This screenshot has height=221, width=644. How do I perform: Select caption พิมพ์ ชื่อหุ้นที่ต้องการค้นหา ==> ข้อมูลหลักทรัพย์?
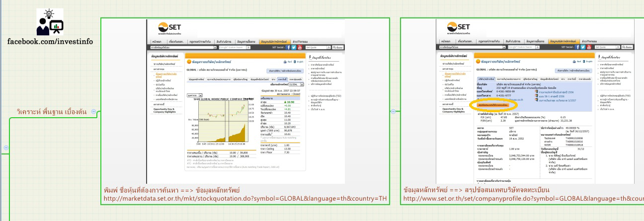[x=172, y=190]
